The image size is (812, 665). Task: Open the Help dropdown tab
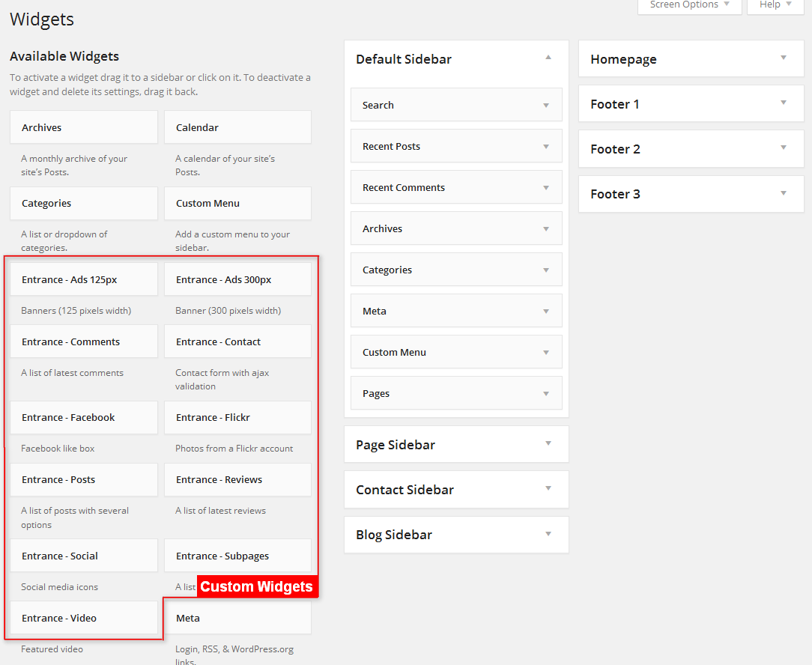[775, 5]
